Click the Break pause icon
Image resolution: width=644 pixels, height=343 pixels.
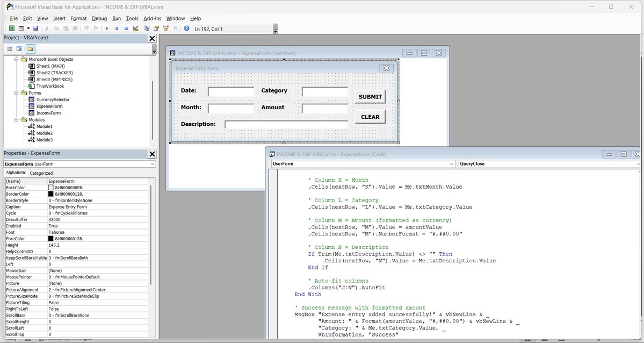click(x=117, y=28)
